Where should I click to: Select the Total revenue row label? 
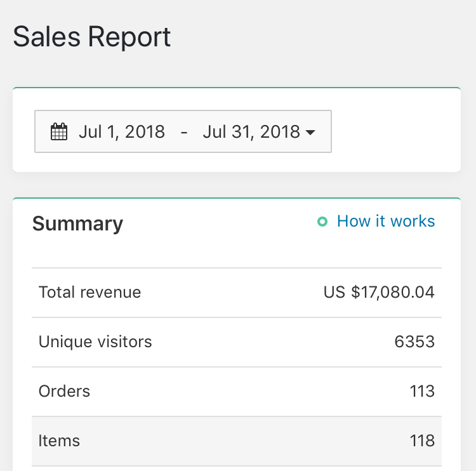89,292
